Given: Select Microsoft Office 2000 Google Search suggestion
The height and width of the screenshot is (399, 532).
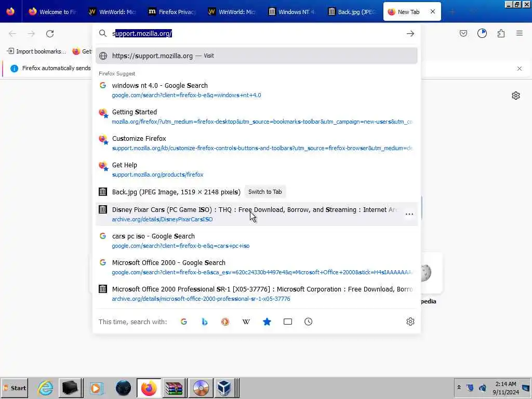Looking at the screenshot, I should [x=257, y=267].
